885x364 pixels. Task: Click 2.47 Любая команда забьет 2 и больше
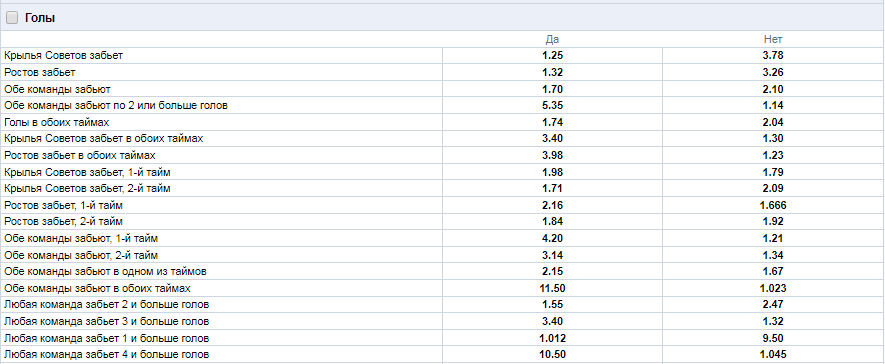(773, 305)
